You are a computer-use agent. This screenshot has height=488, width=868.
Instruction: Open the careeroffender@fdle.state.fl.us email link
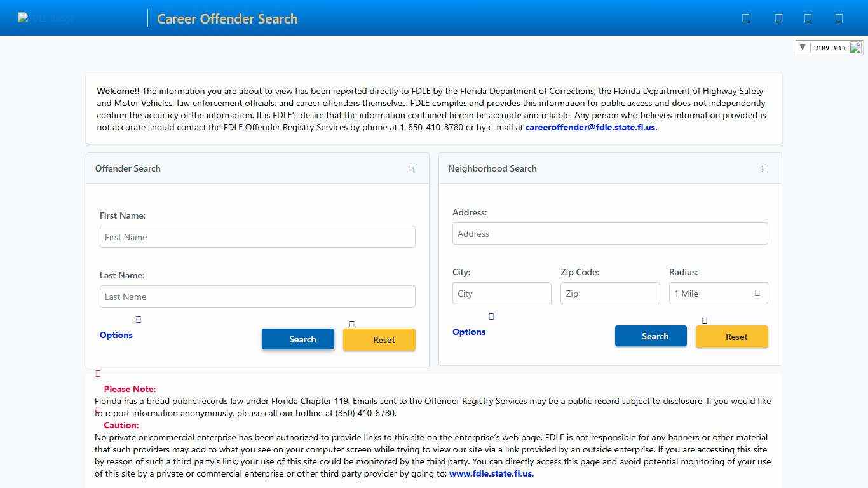click(590, 127)
